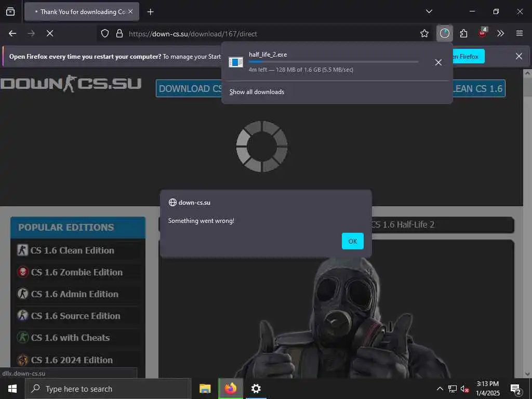
Task: Open the clock showing 3:13 PM
Action: [x=487, y=389]
